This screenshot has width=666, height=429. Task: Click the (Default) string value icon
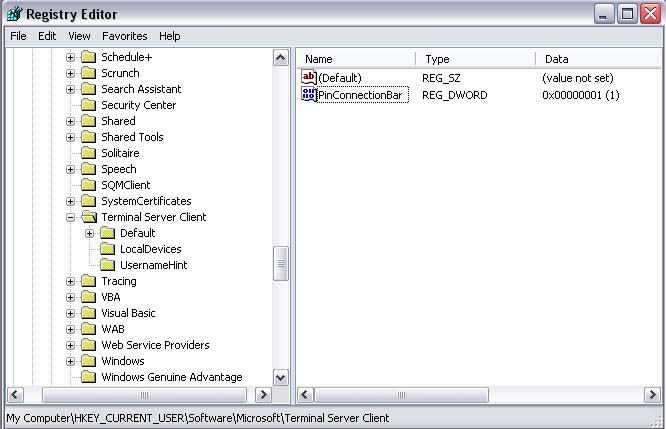309,77
